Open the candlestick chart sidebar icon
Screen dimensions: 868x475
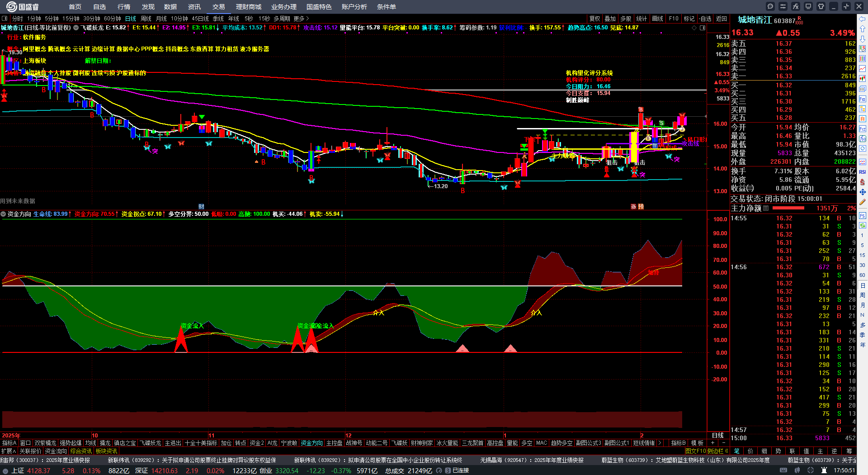(x=863, y=79)
